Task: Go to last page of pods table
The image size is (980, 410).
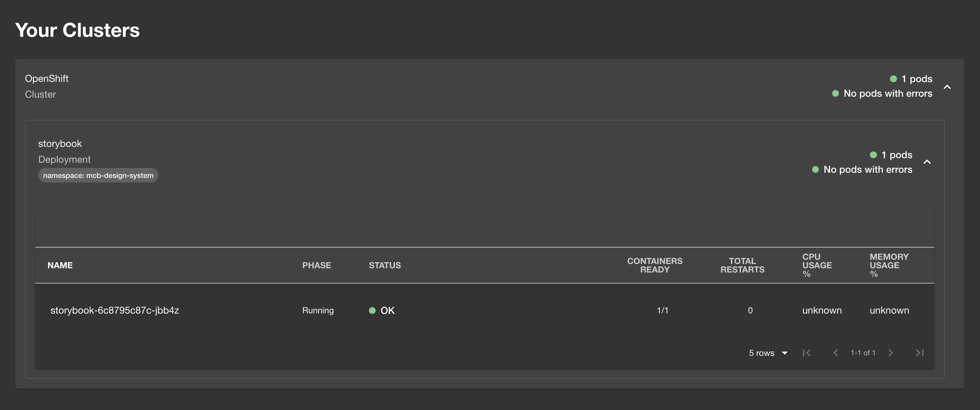Action: (919, 353)
